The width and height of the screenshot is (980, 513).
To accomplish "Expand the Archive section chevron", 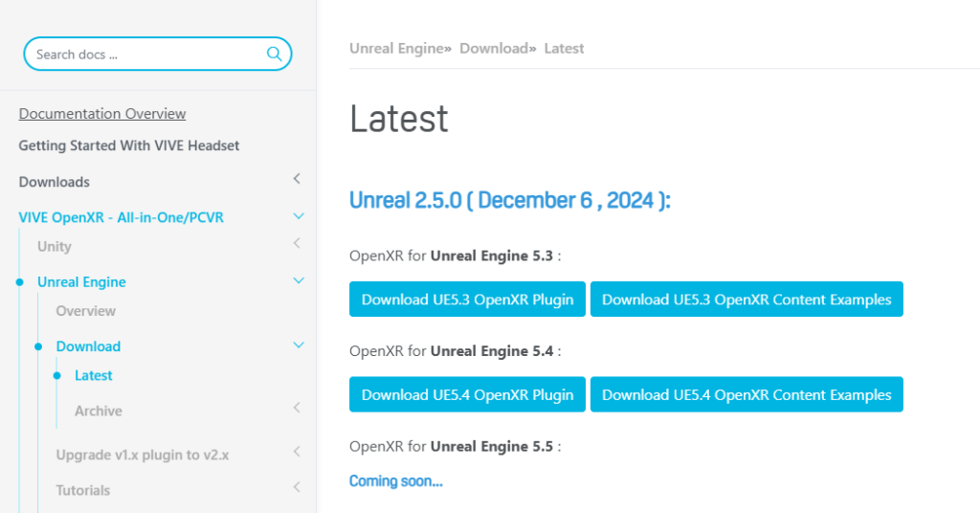I will (298, 408).
